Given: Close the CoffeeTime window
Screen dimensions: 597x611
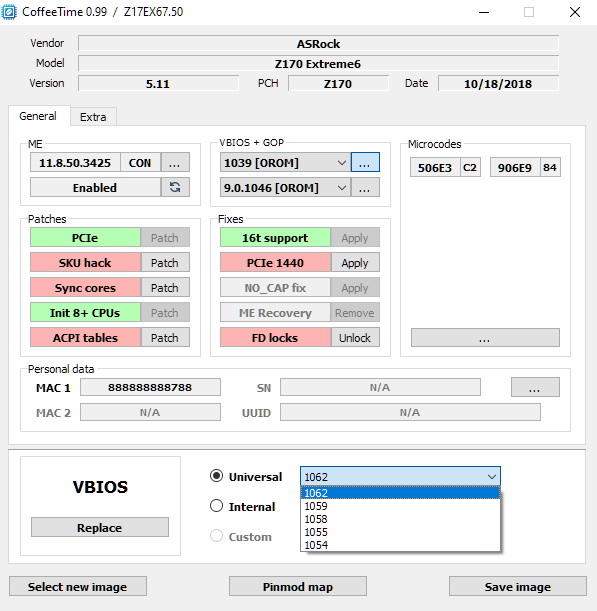Looking at the screenshot, I should click(575, 12).
